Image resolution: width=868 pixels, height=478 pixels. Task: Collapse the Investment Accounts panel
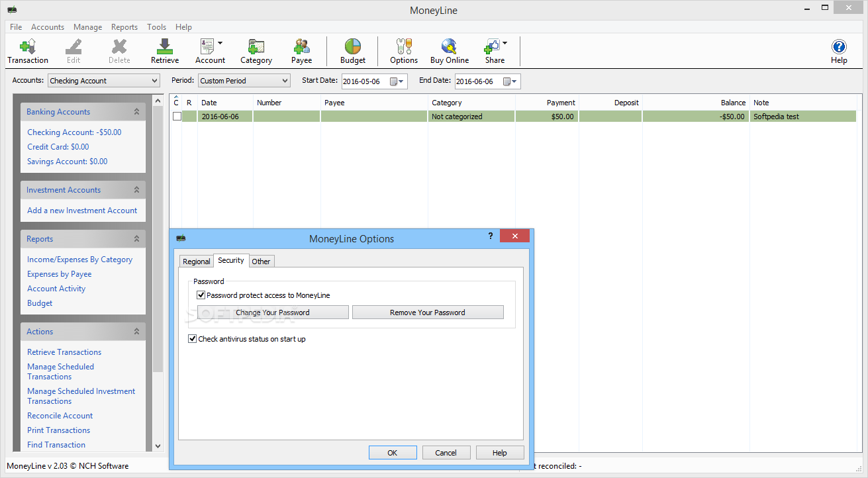(x=136, y=190)
